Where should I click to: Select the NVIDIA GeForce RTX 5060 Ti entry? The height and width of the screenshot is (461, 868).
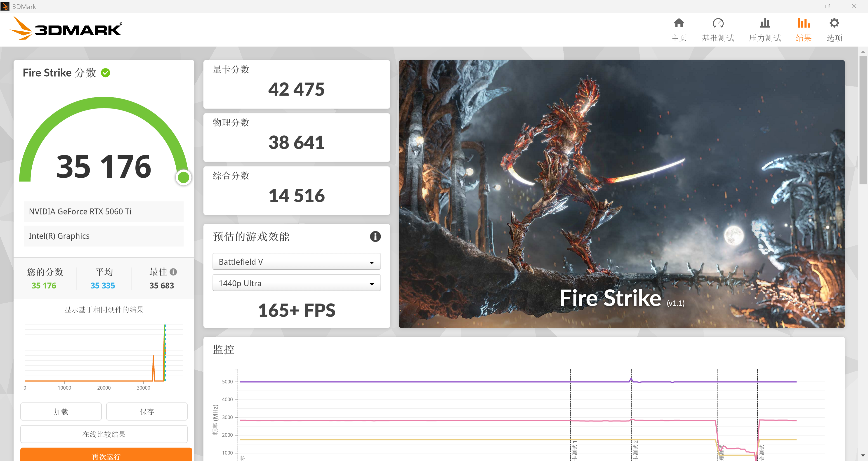pyautogui.click(x=104, y=212)
